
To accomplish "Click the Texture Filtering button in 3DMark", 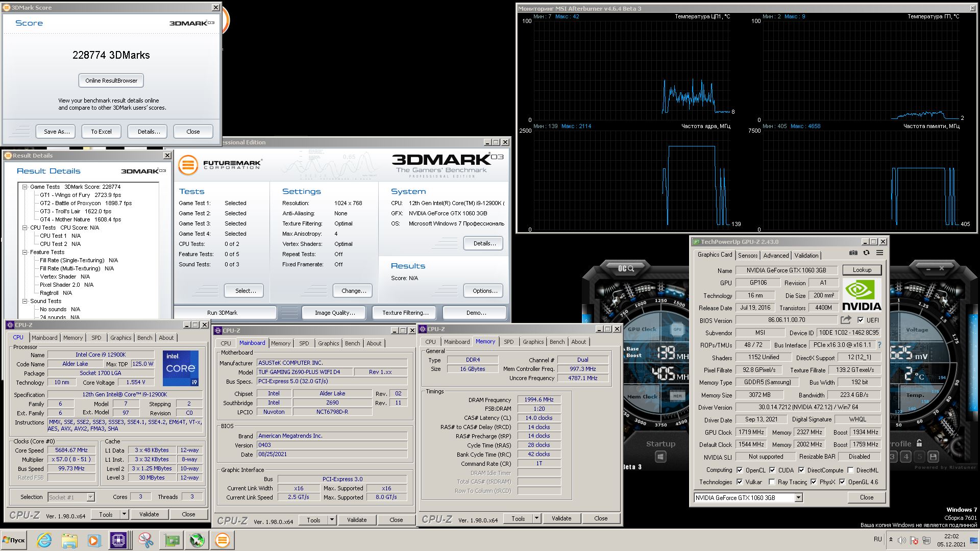I will 405,313.
